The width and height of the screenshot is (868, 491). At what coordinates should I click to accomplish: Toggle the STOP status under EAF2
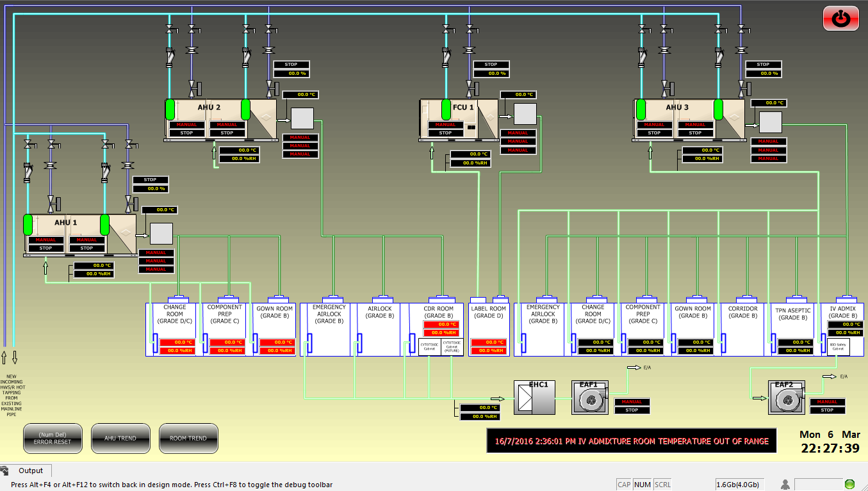(827, 410)
